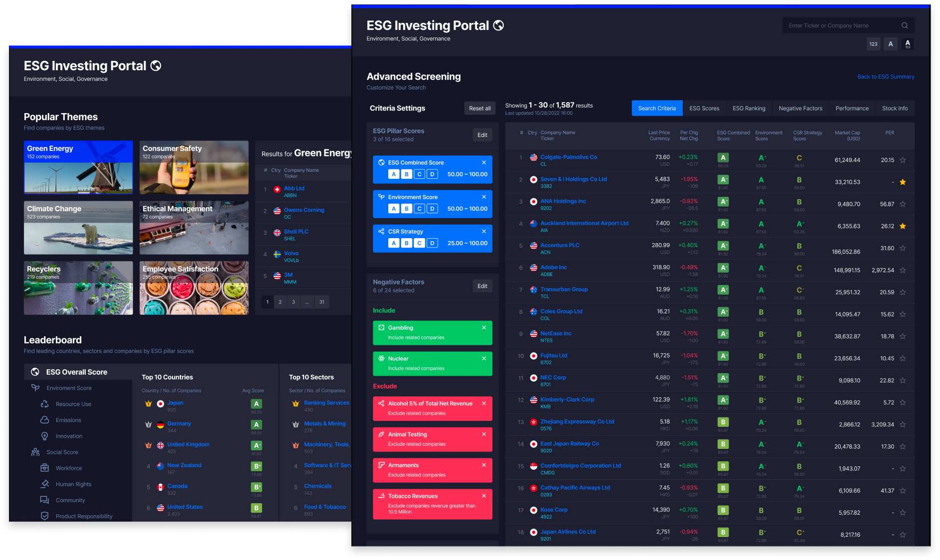Toggle favorite star for Colgate-Palmolive Co
The width and height of the screenshot is (940, 560).
tap(903, 160)
